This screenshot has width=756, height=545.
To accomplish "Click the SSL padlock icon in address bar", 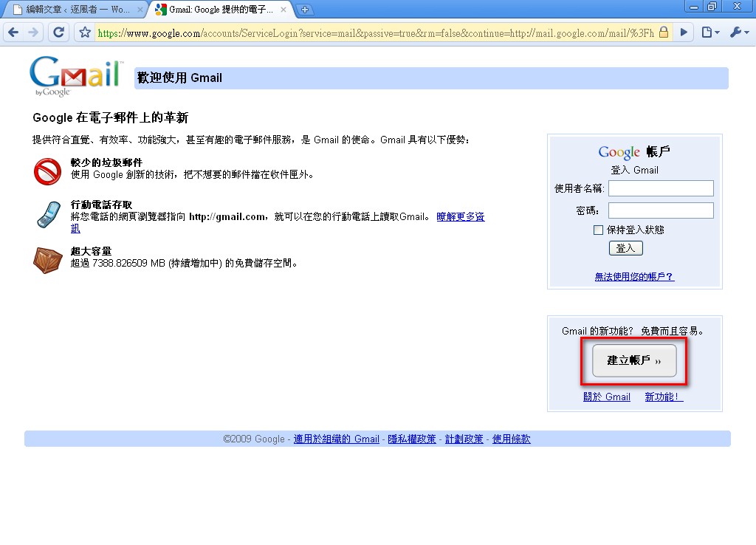I will pyautogui.click(x=664, y=32).
